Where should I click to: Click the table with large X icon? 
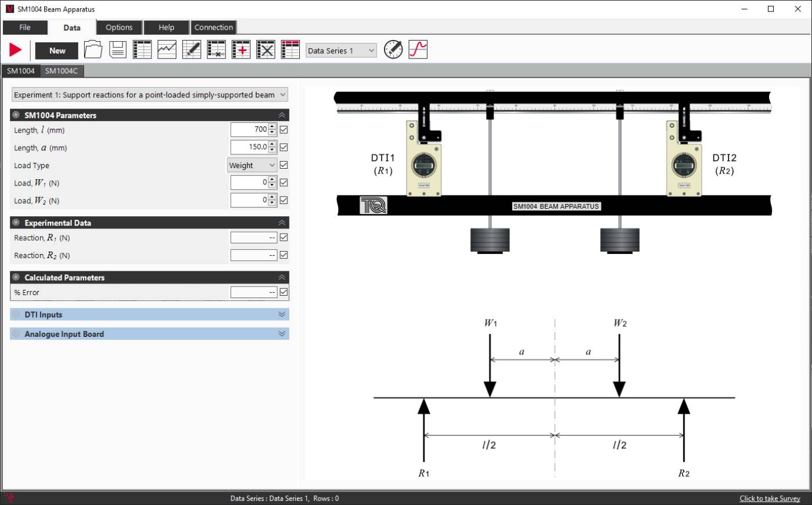(x=266, y=50)
